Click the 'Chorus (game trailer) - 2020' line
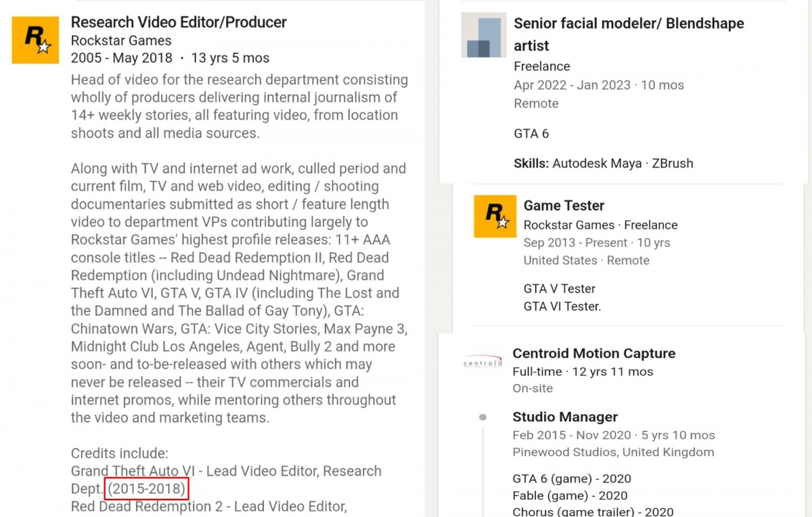Screen dimensions: 812x517 tap(593, 512)
